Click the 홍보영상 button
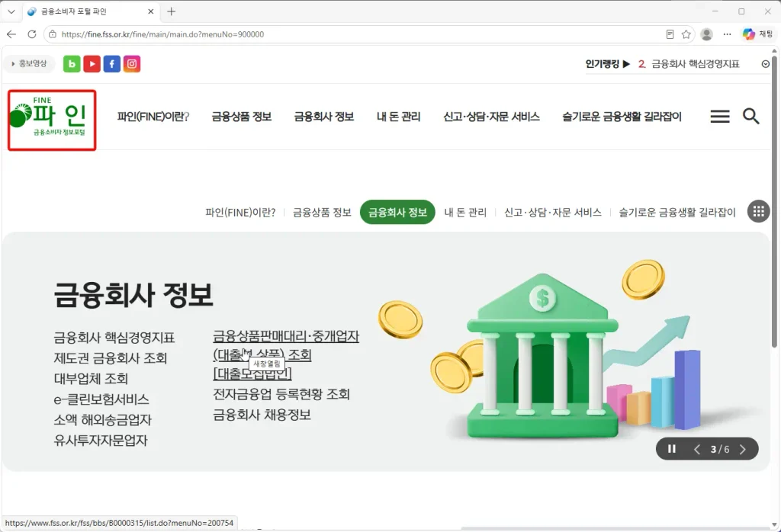The width and height of the screenshot is (781, 532). (30, 64)
